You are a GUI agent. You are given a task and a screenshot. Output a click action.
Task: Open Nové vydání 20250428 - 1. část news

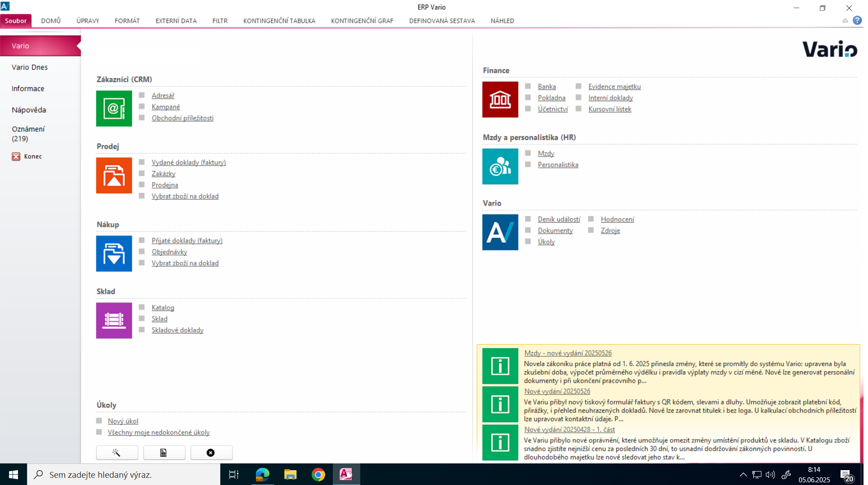(569, 430)
